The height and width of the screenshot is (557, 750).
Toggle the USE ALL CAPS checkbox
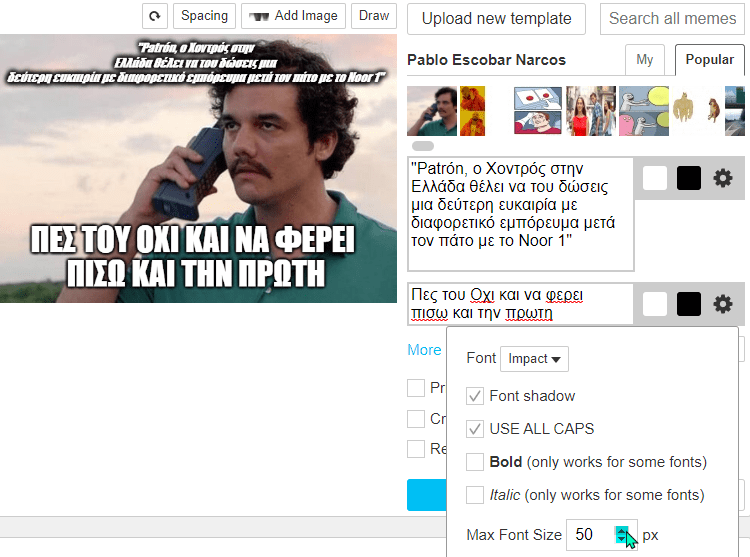[475, 429]
